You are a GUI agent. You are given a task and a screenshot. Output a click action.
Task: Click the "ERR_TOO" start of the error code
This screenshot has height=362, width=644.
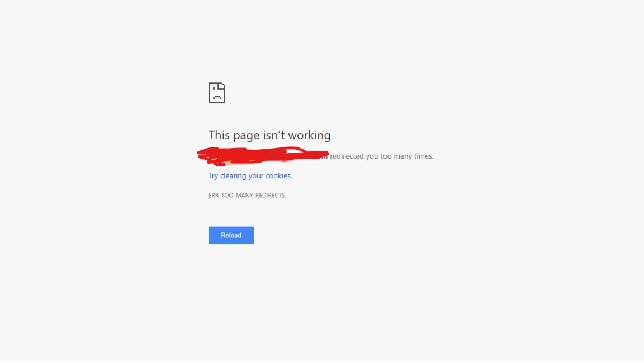pyautogui.click(x=220, y=196)
